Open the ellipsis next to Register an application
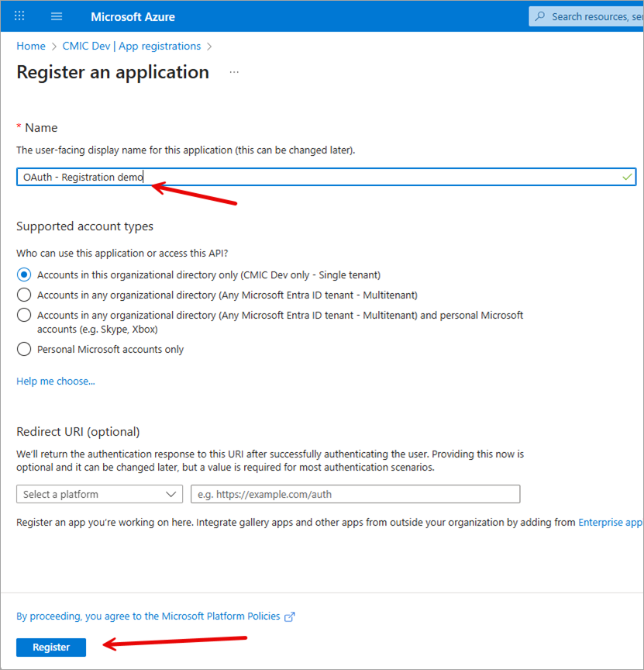The width and height of the screenshot is (644, 670). pyautogui.click(x=234, y=72)
